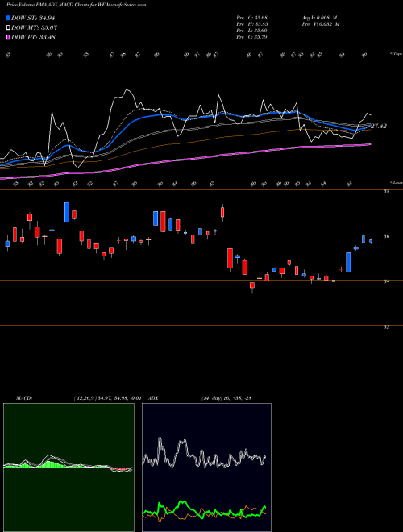The image size is (403, 532).
Task: Click the 'Pre O: 35.68' value
Action: tap(251, 17)
